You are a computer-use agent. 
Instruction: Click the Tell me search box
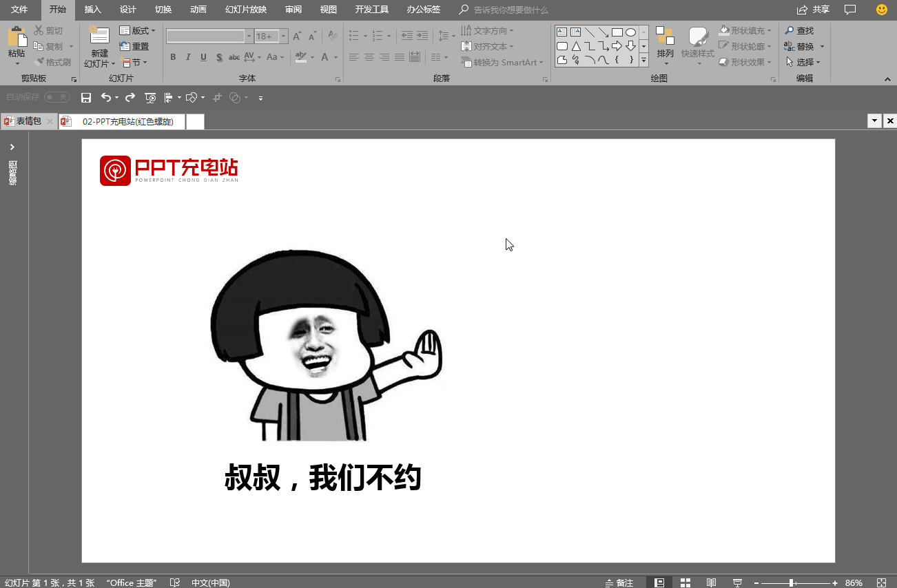click(511, 10)
